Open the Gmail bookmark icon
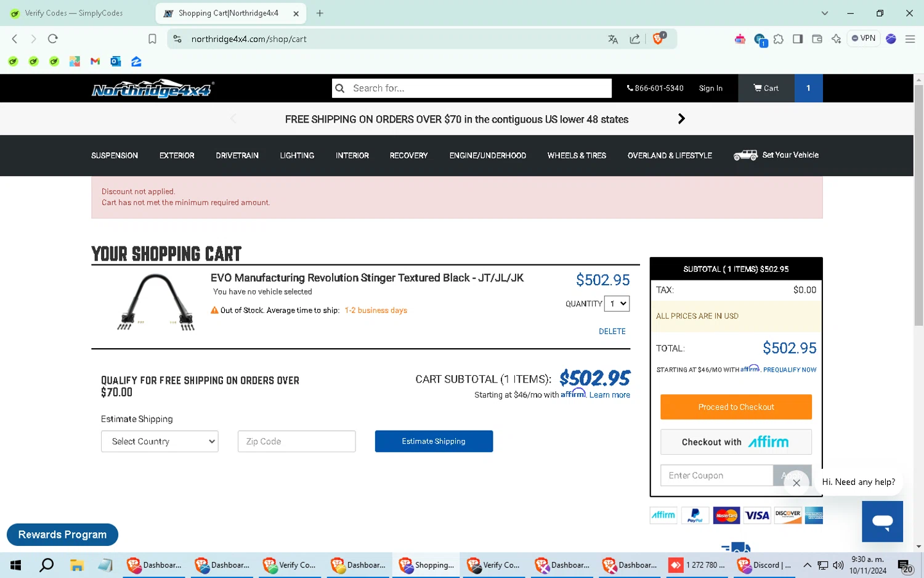This screenshot has height=578, width=924. [95, 61]
